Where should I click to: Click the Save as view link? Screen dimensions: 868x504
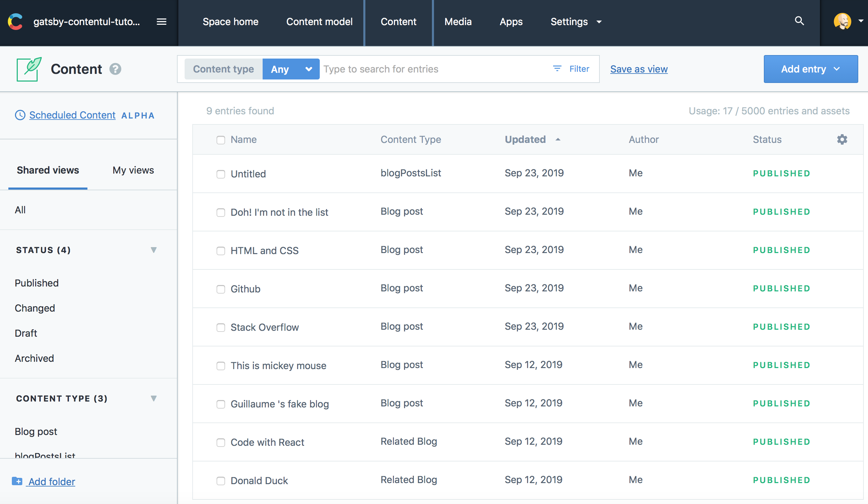[x=638, y=69]
